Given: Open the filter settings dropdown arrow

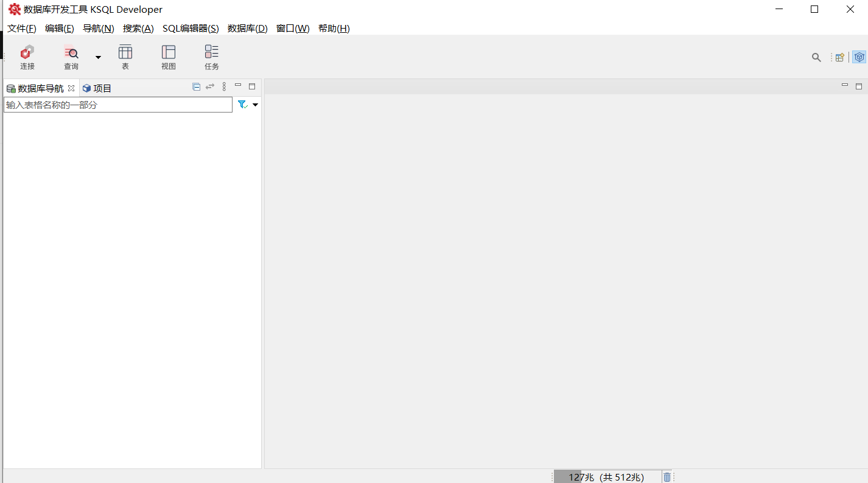Looking at the screenshot, I should pos(255,105).
